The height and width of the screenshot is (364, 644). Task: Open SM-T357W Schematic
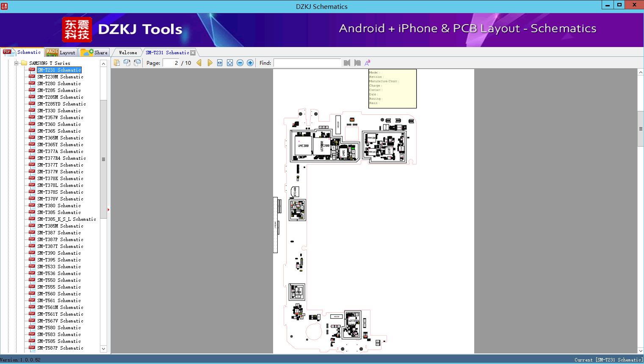60,117
